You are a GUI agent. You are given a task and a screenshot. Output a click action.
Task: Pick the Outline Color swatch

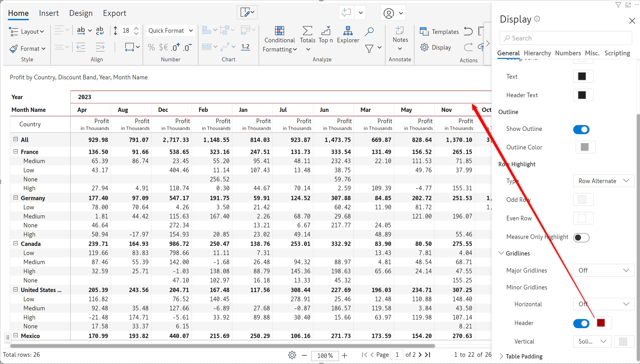click(584, 147)
